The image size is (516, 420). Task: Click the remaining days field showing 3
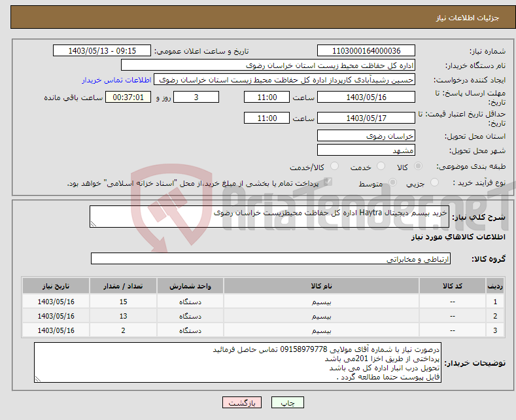point(196,97)
